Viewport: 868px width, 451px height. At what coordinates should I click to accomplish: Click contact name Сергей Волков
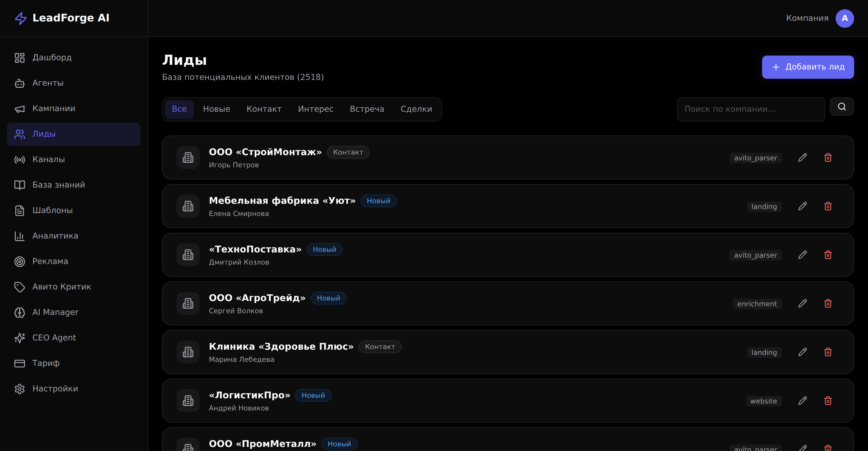[236, 311]
